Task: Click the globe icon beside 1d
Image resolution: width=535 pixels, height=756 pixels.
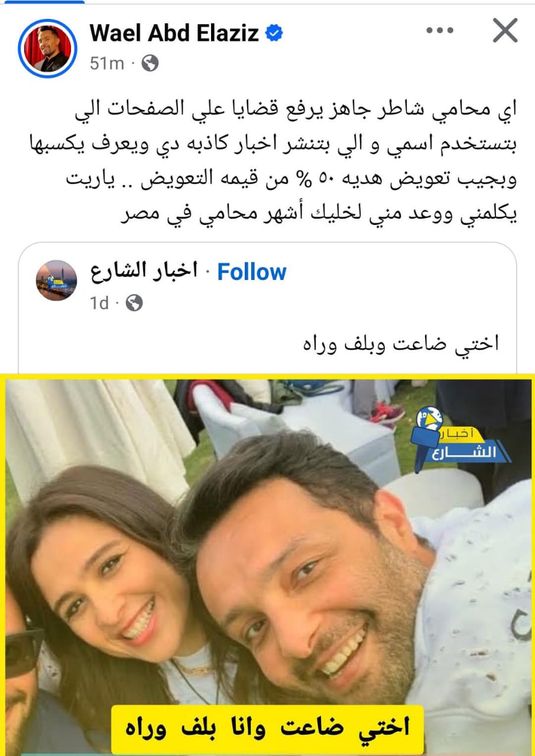Action: [134, 304]
